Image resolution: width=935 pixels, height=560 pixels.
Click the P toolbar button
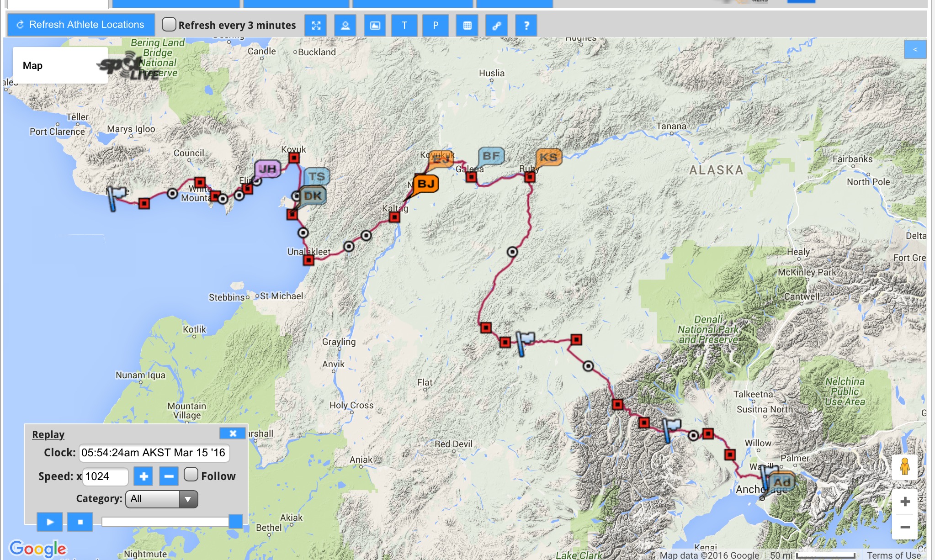point(436,26)
